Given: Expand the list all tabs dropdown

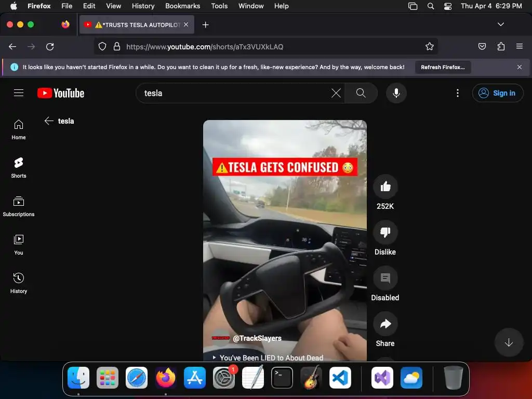Looking at the screenshot, I should (x=500, y=24).
